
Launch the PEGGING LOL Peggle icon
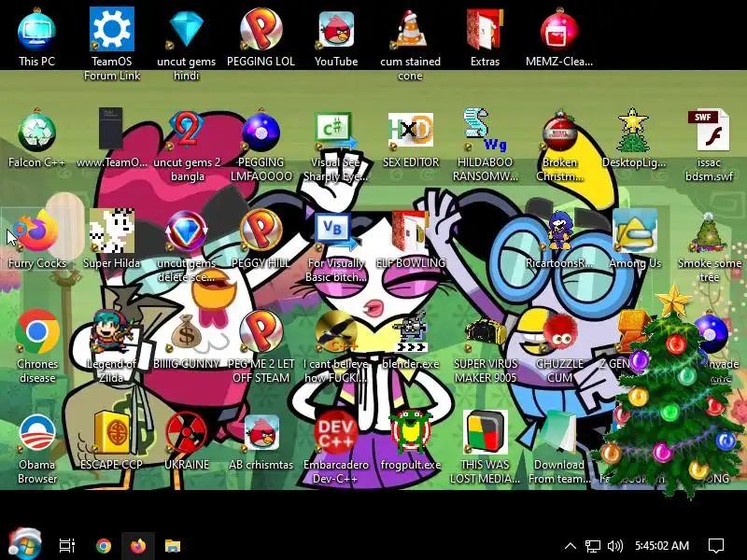(261, 30)
